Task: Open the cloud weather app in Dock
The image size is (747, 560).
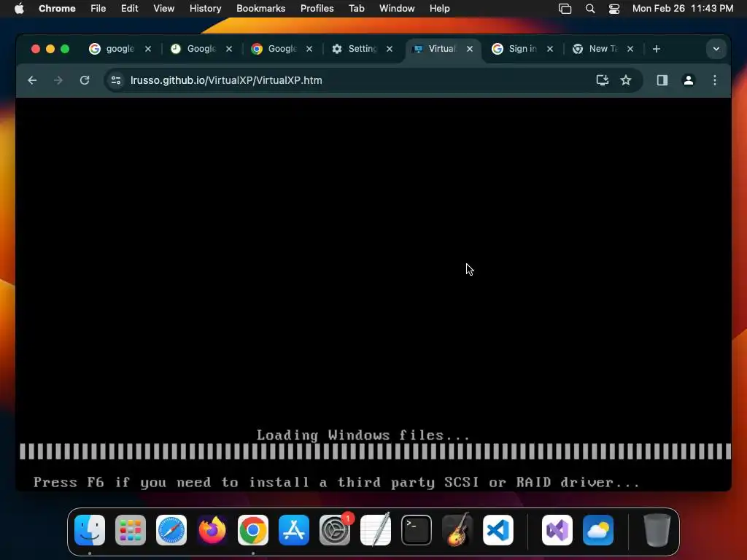Action: [x=598, y=530]
